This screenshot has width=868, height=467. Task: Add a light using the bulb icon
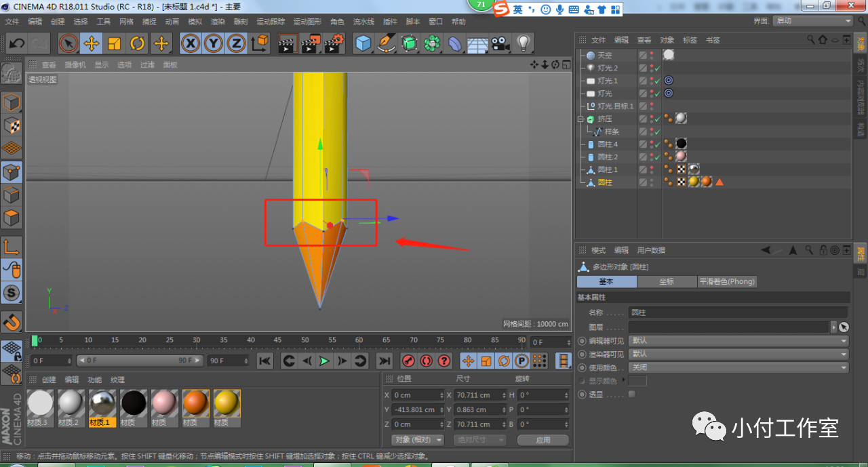(x=523, y=44)
